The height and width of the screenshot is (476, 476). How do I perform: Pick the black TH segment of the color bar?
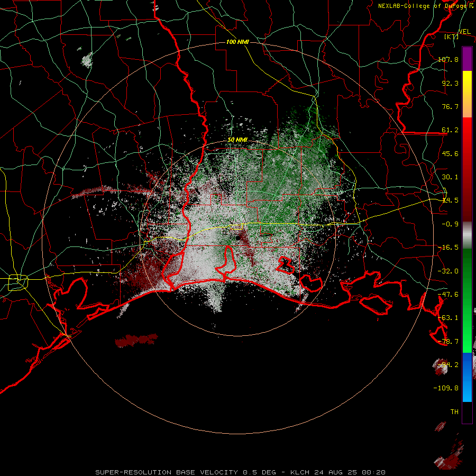pos(467,412)
